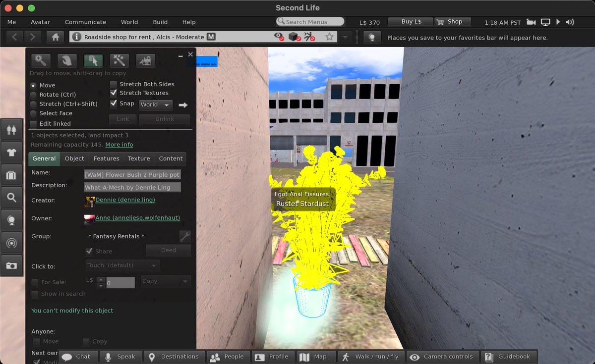Viewport: 595px width, 364px height.
Task: Click the monitor display icon in top bar
Action: [545, 22]
